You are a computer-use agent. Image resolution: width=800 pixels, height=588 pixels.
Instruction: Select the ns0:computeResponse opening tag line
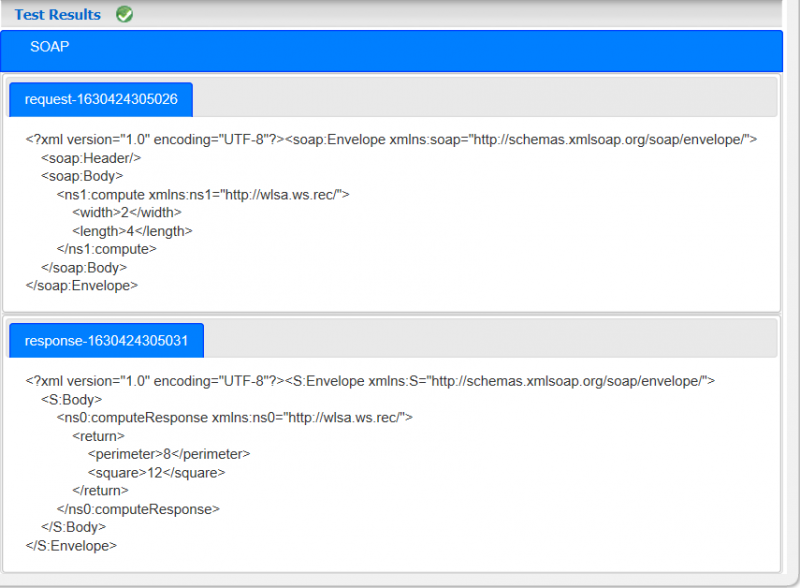tap(235, 418)
